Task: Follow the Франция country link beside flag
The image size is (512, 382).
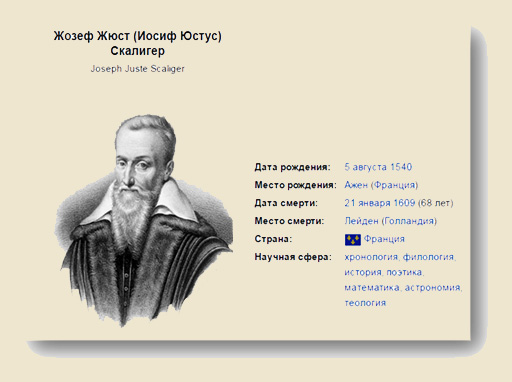Action: (384, 239)
